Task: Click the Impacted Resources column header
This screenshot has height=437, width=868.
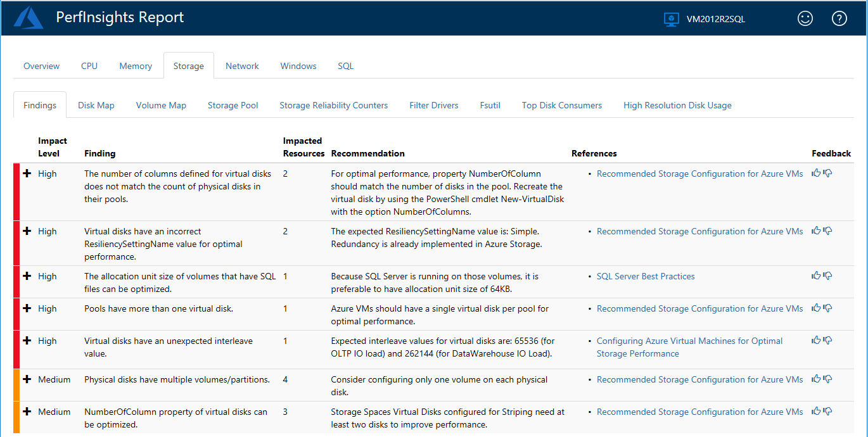Action: 303,147
